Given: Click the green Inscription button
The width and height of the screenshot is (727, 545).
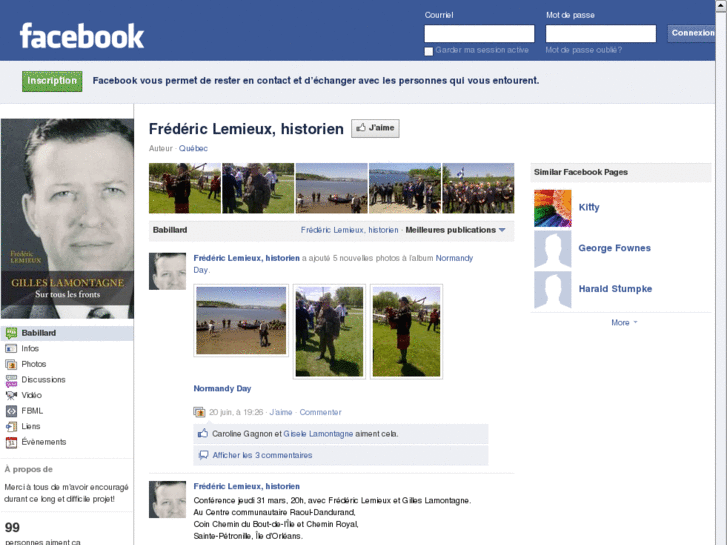Looking at the screenshot, I should click(x=52, y=81).
